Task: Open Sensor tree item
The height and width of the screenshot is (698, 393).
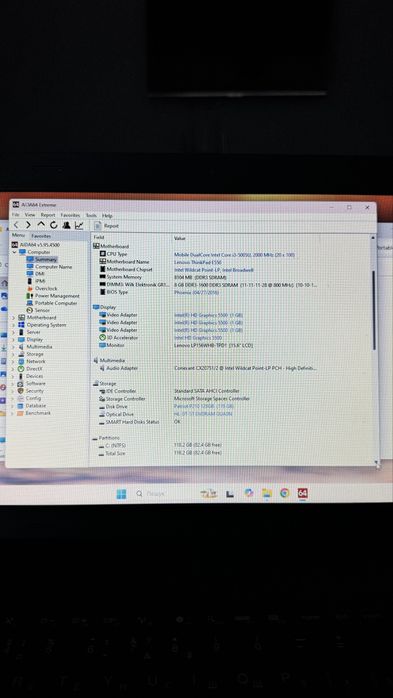Action: point(42,310)
